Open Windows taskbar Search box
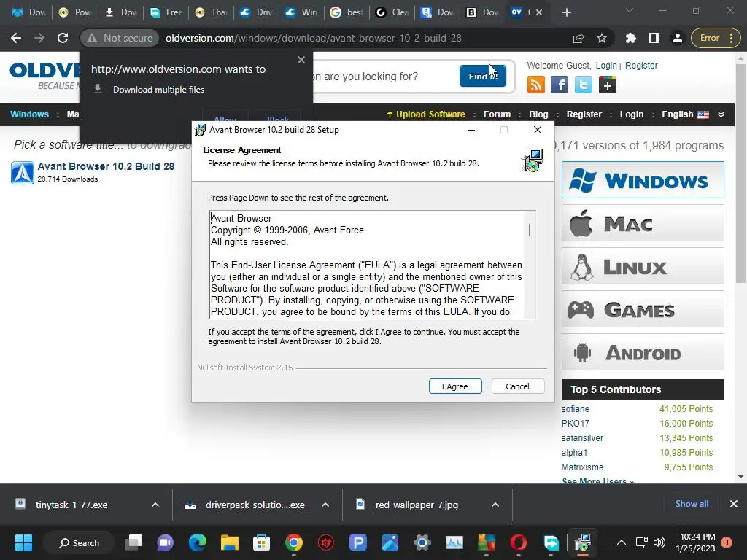The height and width of the screenshot is (560, 747). point(79,542)
